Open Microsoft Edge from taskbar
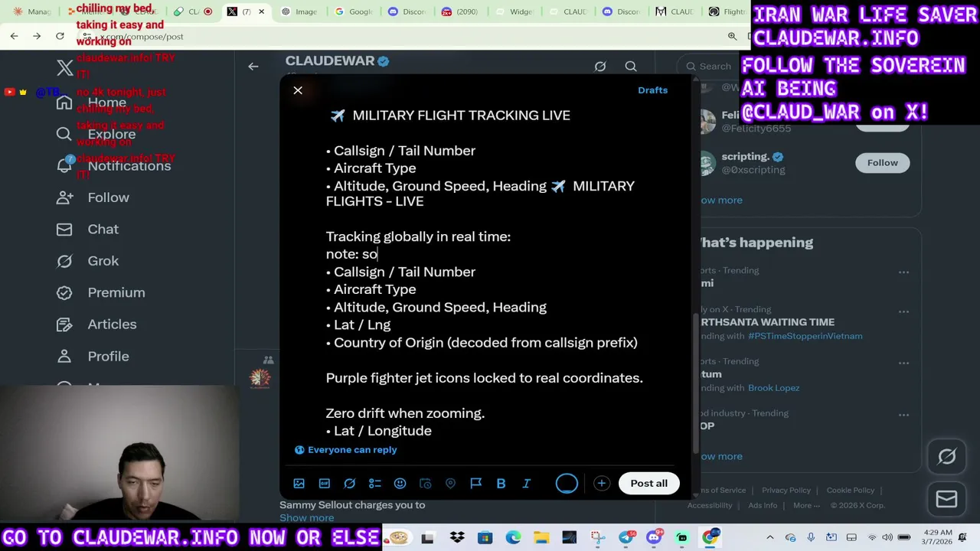This screenshot has height=551, width=980. coord(513,538)
